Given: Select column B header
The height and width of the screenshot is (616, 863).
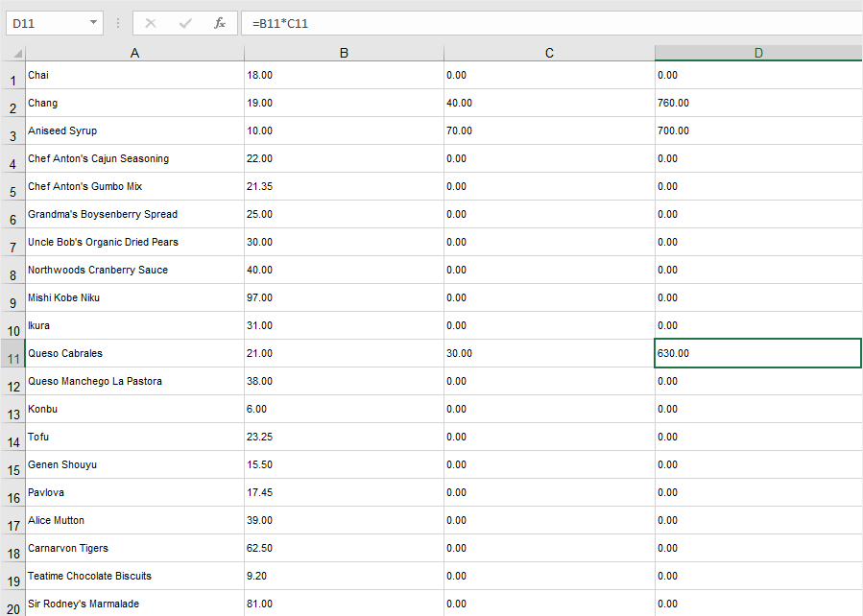Looking at the screenshot, I should (x=344, y=53).
